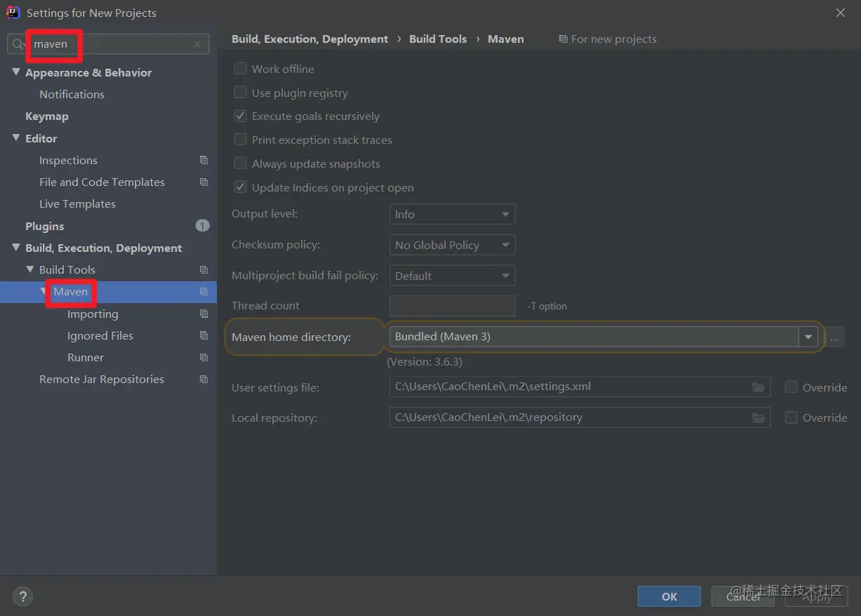
Task: Open the Plugins settings page
Action: coord(45,226)
